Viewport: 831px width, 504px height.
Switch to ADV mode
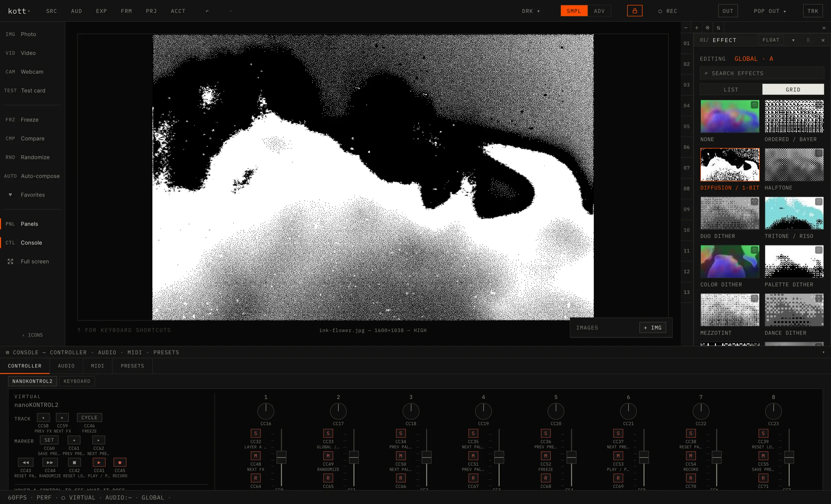coord(599,11)
